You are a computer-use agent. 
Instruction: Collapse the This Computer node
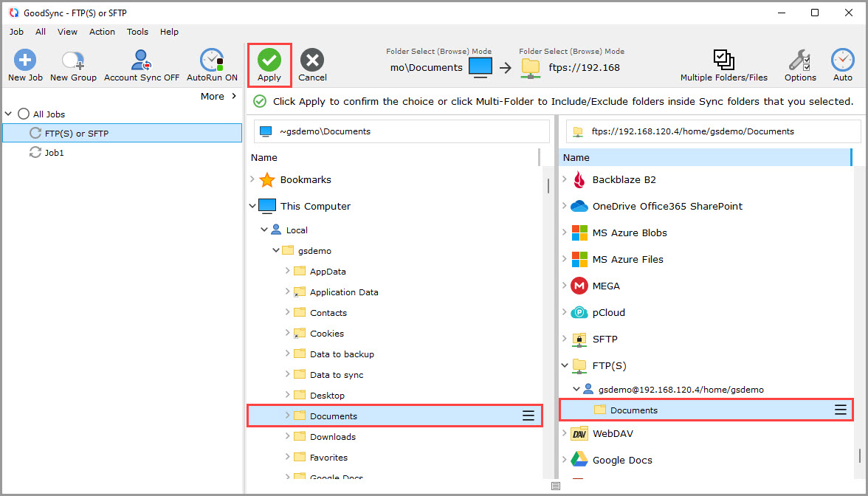(252, 206)
